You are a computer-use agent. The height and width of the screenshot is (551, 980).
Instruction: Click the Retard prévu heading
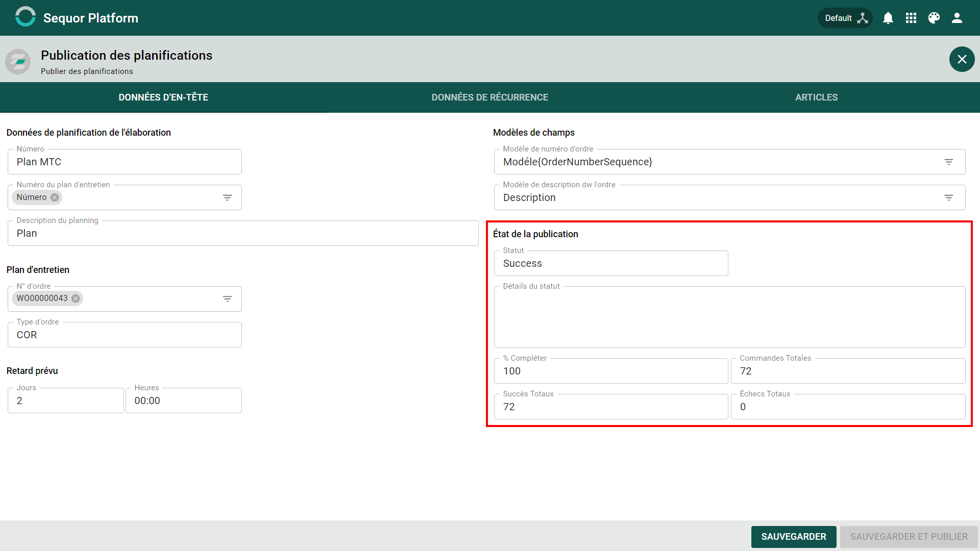pos(32,371)
